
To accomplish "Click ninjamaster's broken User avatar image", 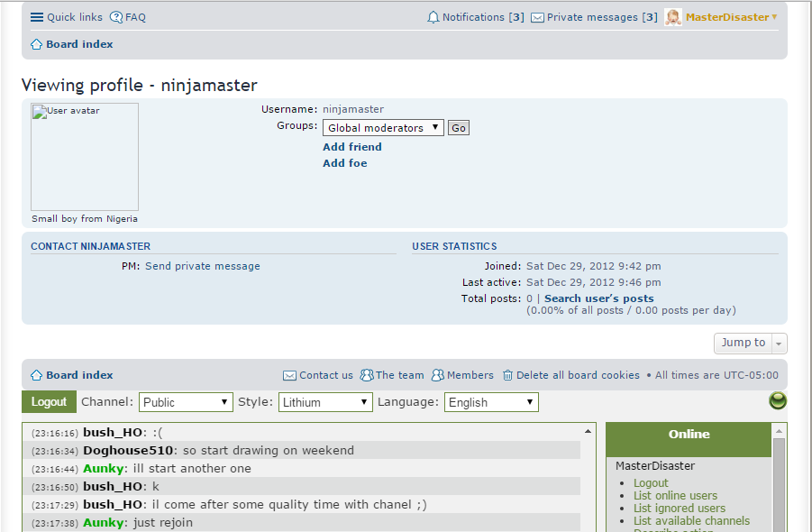I will [85, 156].
